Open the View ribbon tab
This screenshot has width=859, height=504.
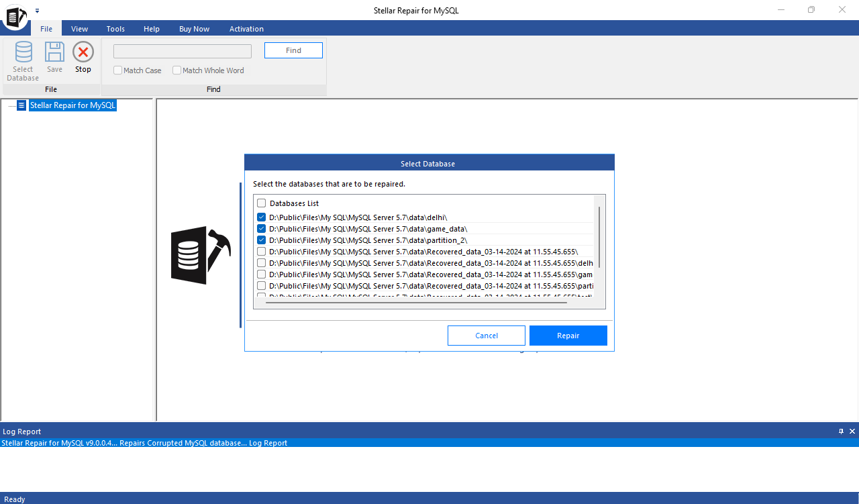click(80, 29)
